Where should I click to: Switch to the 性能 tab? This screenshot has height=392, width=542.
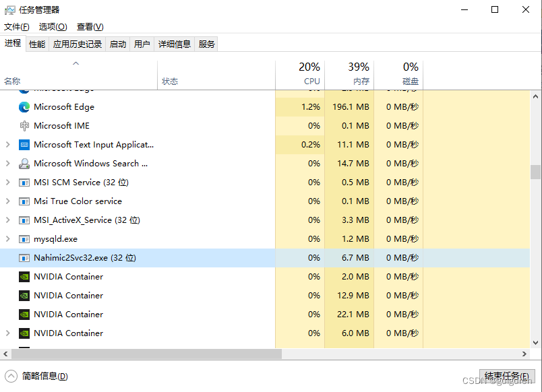click(x=37, y=44)
